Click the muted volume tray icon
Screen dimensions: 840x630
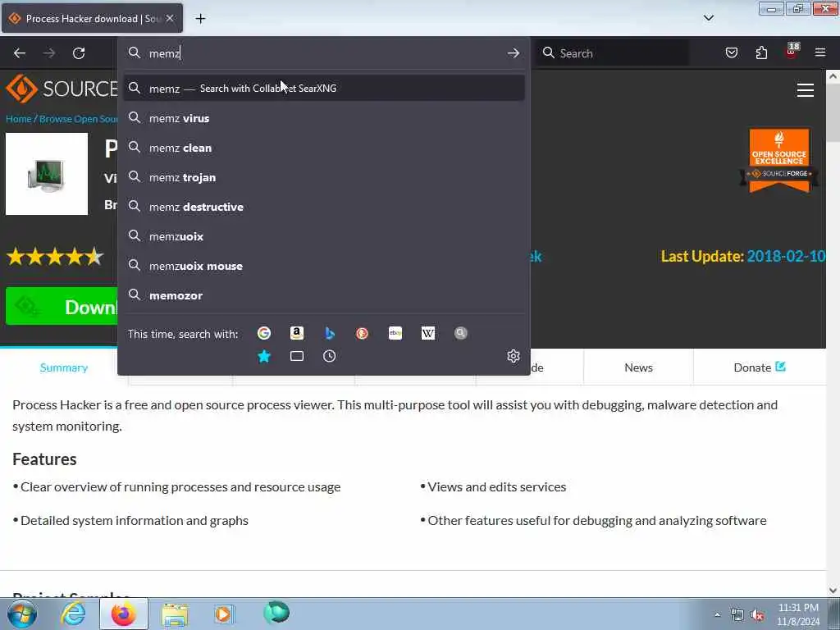tap(757, 615)
